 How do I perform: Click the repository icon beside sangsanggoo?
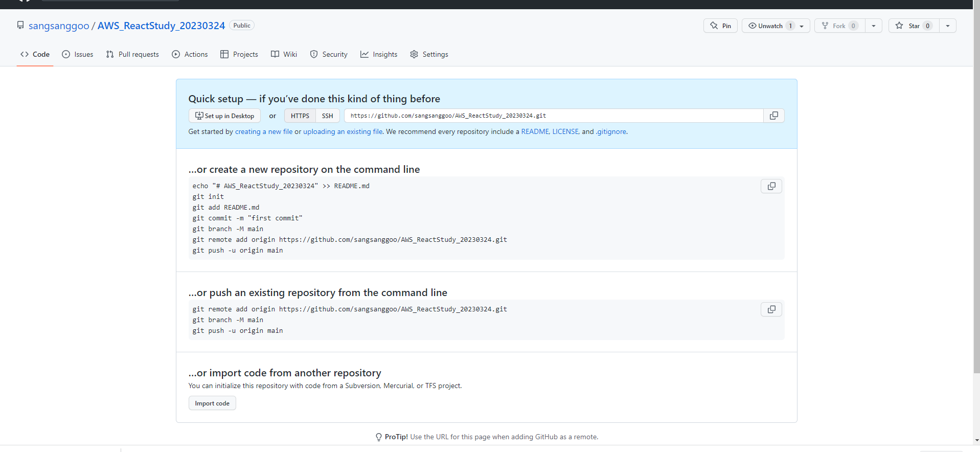[20, 26]
